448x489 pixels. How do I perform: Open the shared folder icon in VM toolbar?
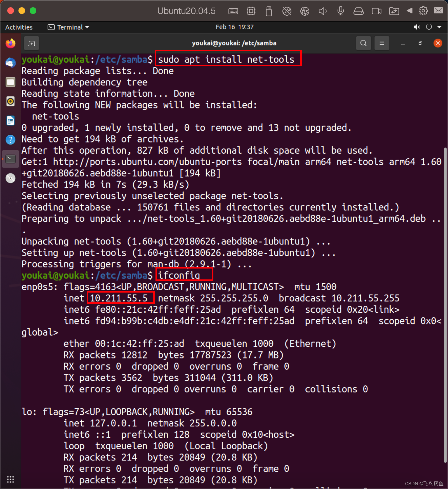tap(394, 11)
